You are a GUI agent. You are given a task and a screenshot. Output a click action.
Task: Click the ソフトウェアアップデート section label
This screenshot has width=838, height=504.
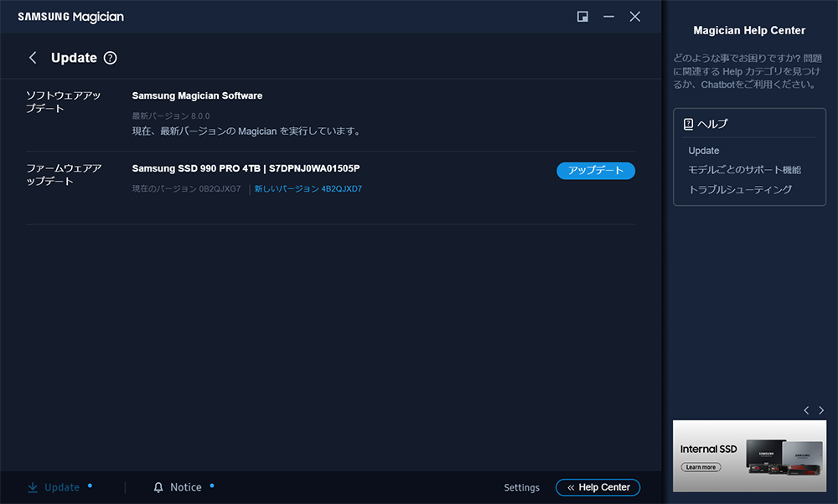tap(63, 102)
